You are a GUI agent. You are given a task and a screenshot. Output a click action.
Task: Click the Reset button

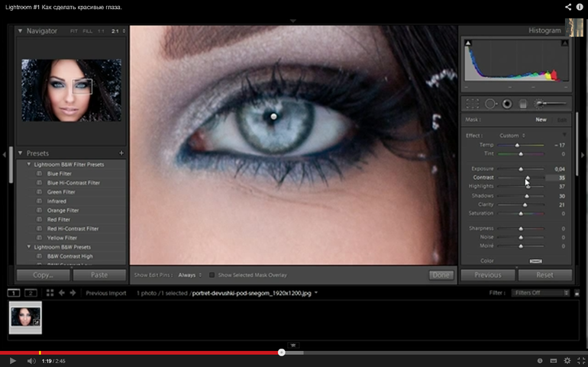(544, 275)
